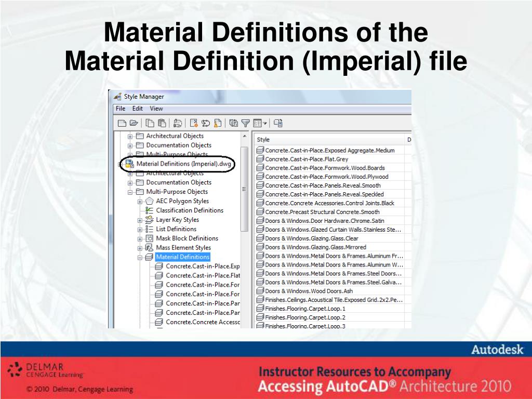This screenshot has height=399, width=532.
Task: Expand the Mask Block Definitions node
Action: 140,239
